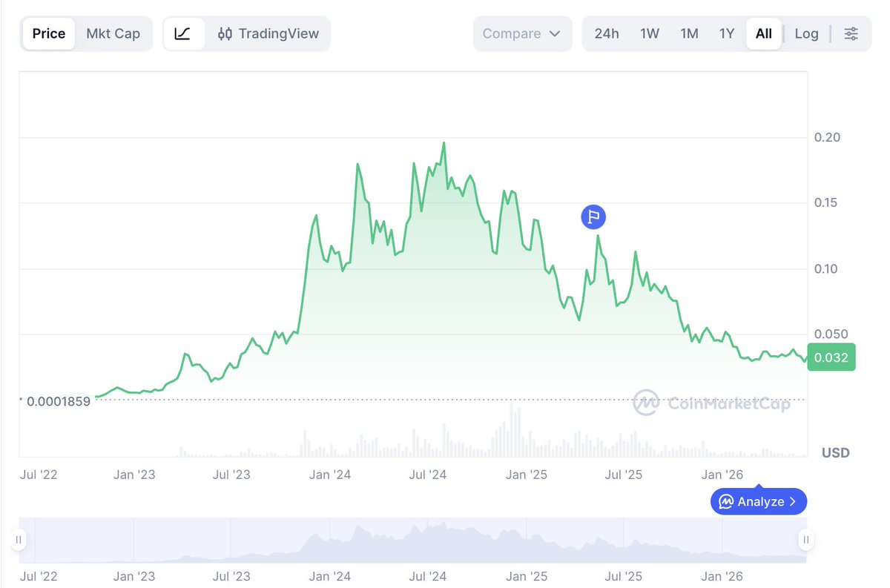
Task: Grab left range slider handle
Action: (19, 539)
